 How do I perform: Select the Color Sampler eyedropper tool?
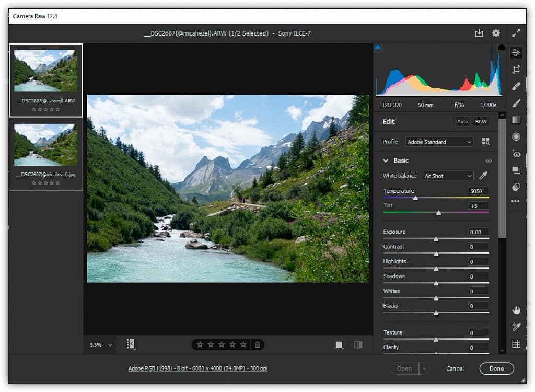coord(516,327)
